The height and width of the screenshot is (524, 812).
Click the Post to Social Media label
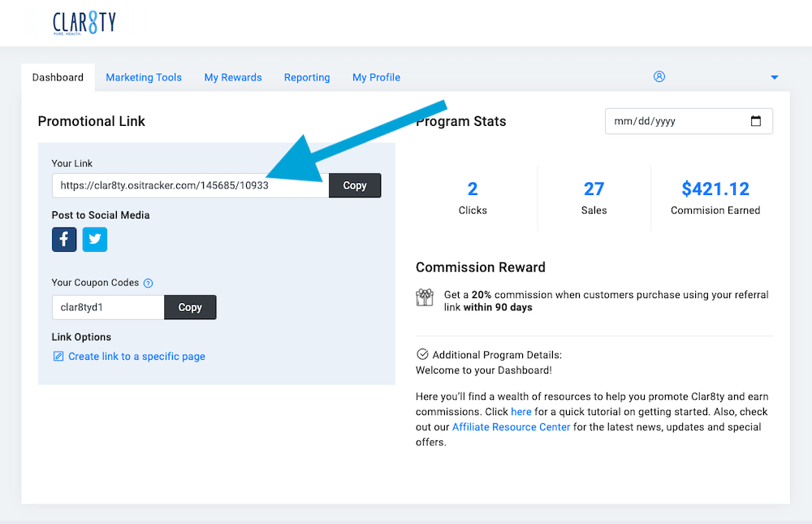point(101,215)
